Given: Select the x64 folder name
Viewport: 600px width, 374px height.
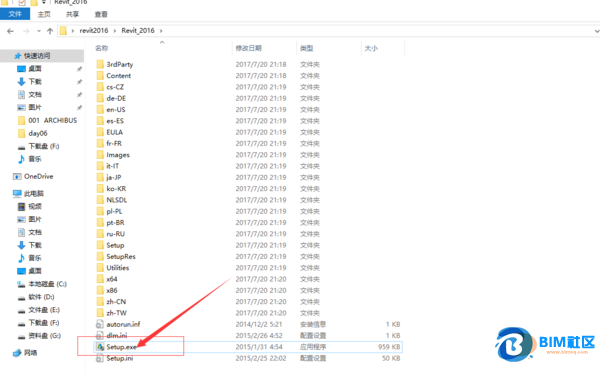Looking at the screenshot, I should [x=112, y=279].
